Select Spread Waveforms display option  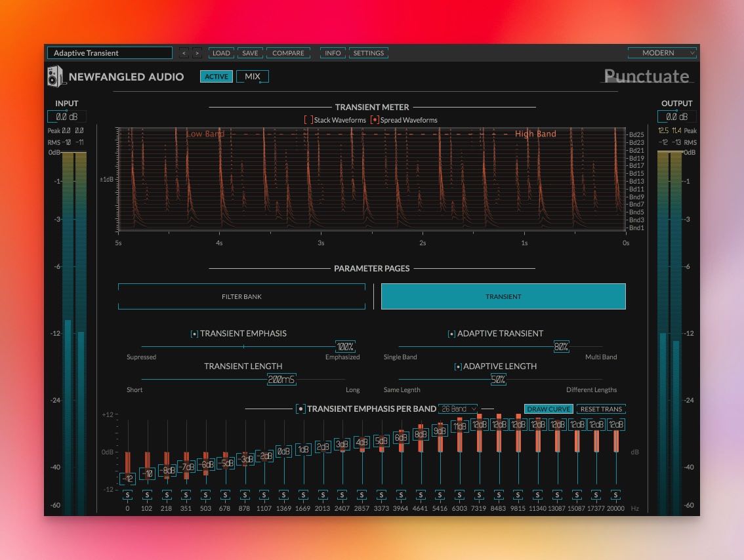tap(375, 120)
